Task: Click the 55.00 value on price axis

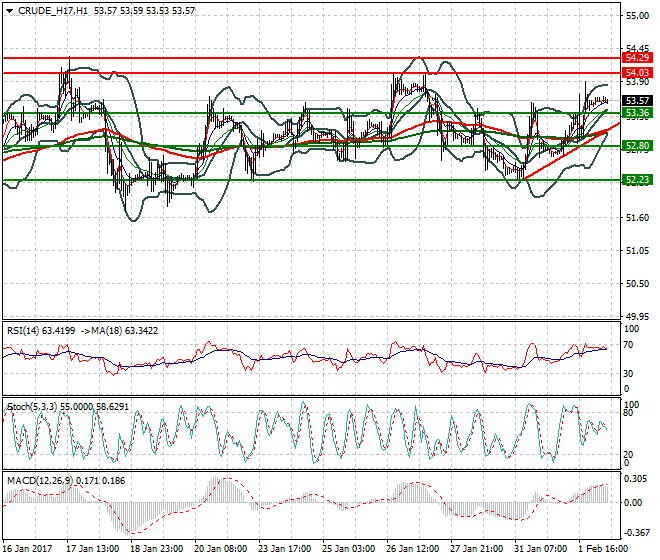Action: (636, 16)
